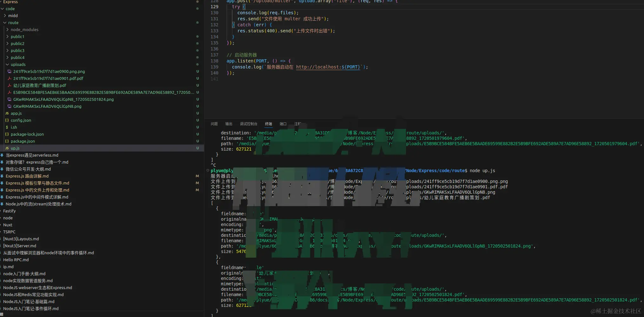Open Express.js中的中间件模式详解.md
The image size is (644, 317).
point(37,197)
